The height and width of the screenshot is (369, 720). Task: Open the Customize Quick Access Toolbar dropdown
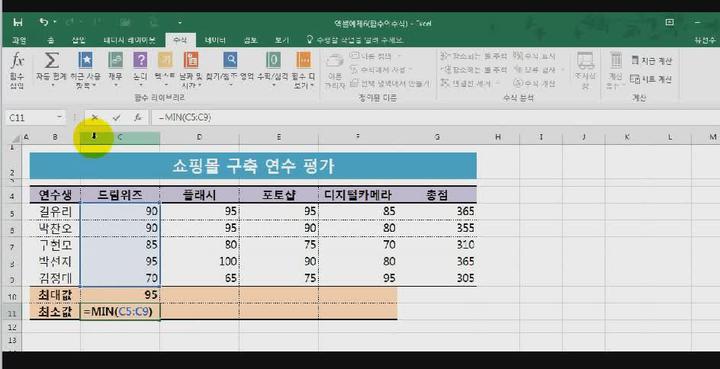pyautogui.click(x=180, y=22)
